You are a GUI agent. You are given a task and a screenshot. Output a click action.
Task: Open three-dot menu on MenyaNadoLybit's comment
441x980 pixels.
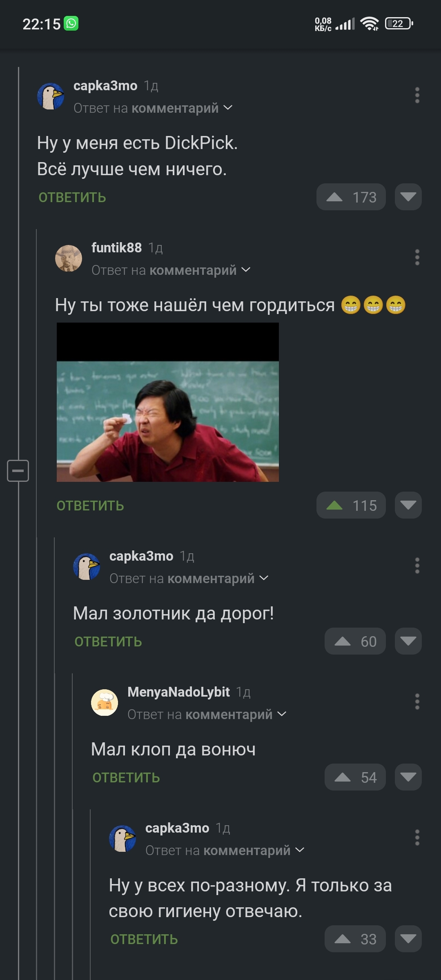(417, 702)
